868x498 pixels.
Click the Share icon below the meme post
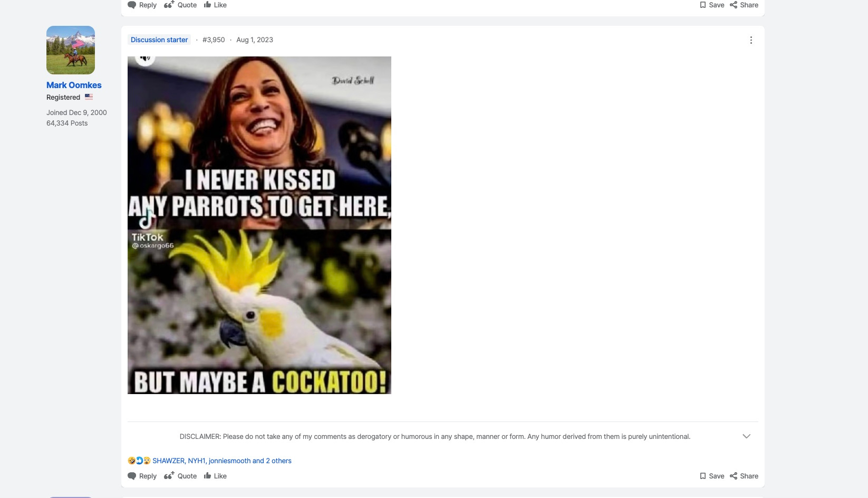pyautogui.click(x=734, y=476)
